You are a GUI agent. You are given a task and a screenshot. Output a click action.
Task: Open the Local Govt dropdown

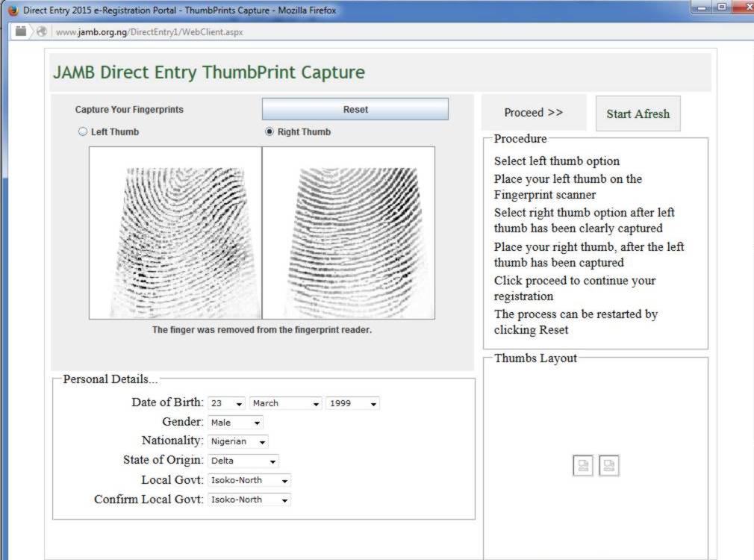click(249, 480)
